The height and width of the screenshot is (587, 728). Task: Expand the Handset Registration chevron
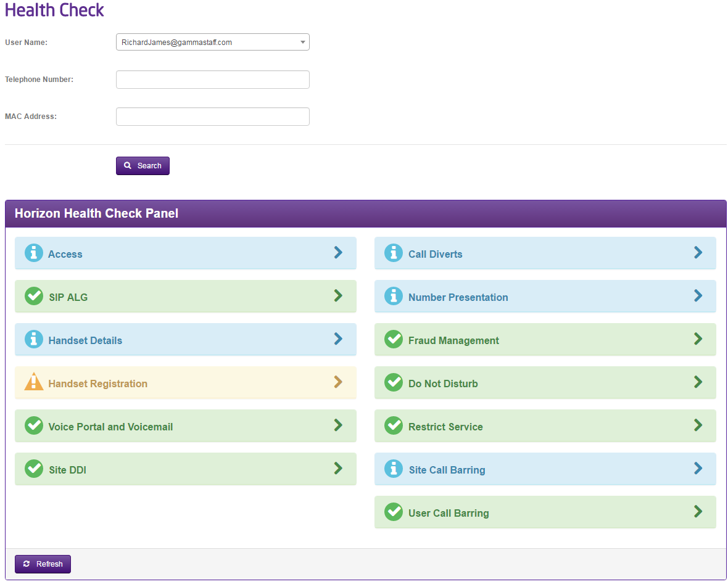coord(338,382)
